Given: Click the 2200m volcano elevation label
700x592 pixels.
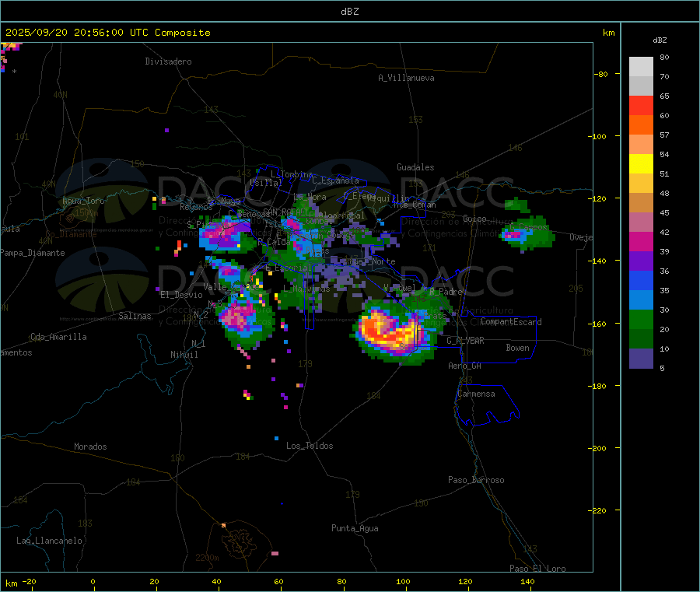Looking at the screenshot, I should (207, 558).
